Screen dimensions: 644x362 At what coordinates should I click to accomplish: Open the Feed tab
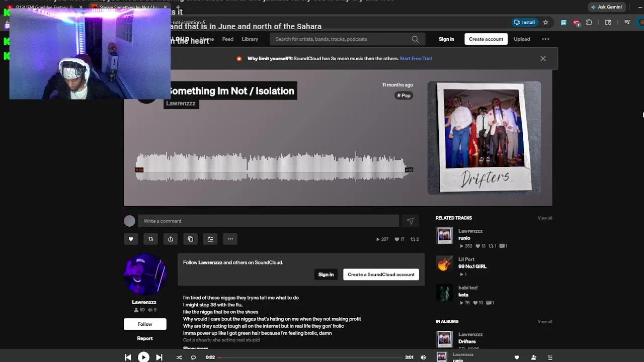pos(228,39)
